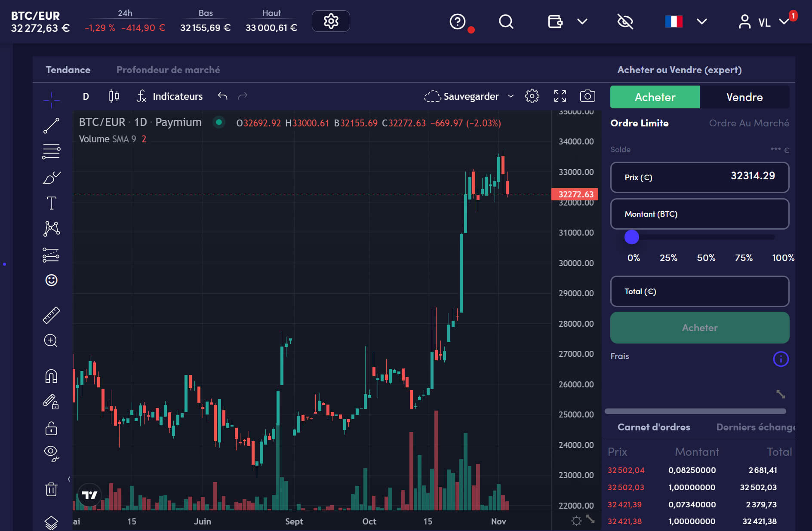This screenshot has width=812, height=531.
Task: Take a chart snapshot with camera icon
Action: (x=587, y=96)
